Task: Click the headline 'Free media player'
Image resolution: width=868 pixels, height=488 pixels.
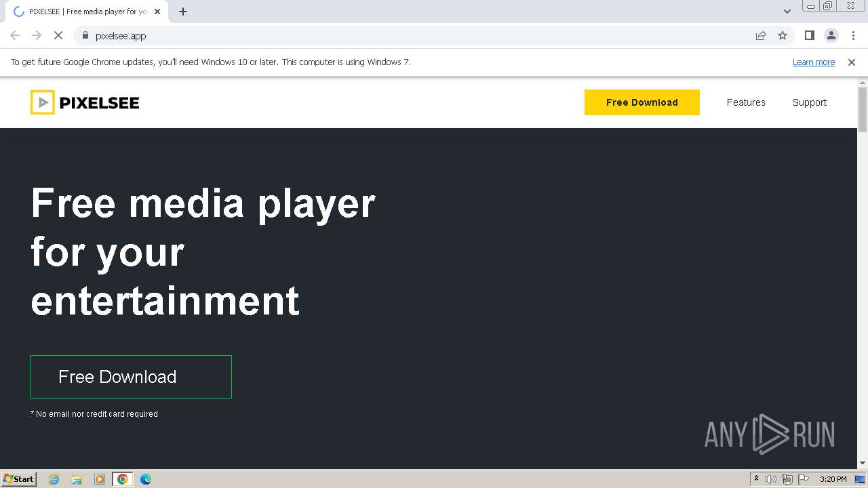Action: [x=203, y=203]
